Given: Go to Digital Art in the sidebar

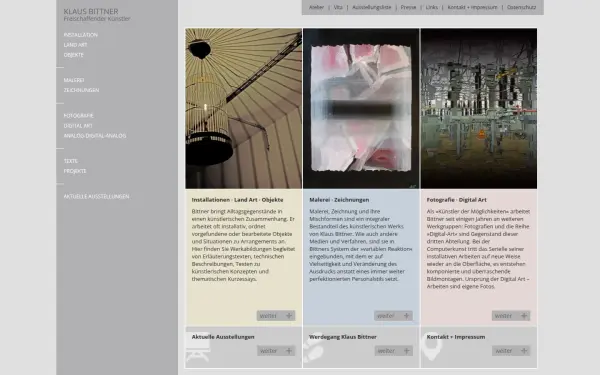Looking at the screenshot, I should [x=78, y=126].
